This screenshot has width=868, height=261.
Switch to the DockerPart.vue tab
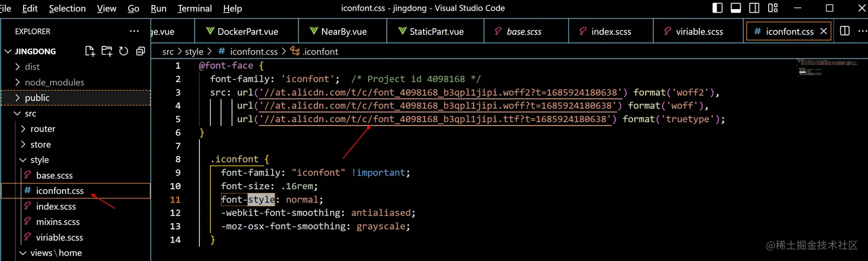[246, 31]
